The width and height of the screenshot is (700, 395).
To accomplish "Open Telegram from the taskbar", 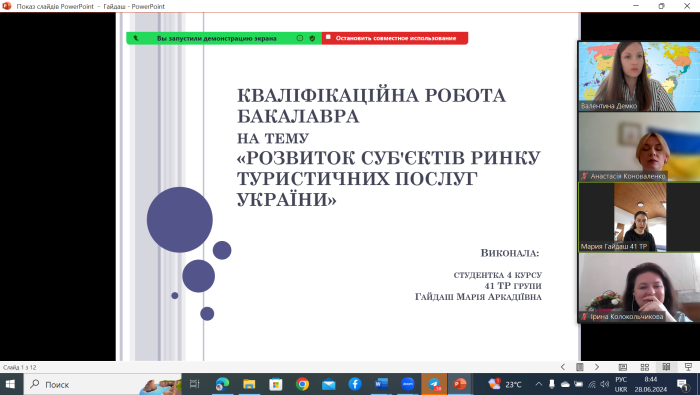I will pos(434,384).
